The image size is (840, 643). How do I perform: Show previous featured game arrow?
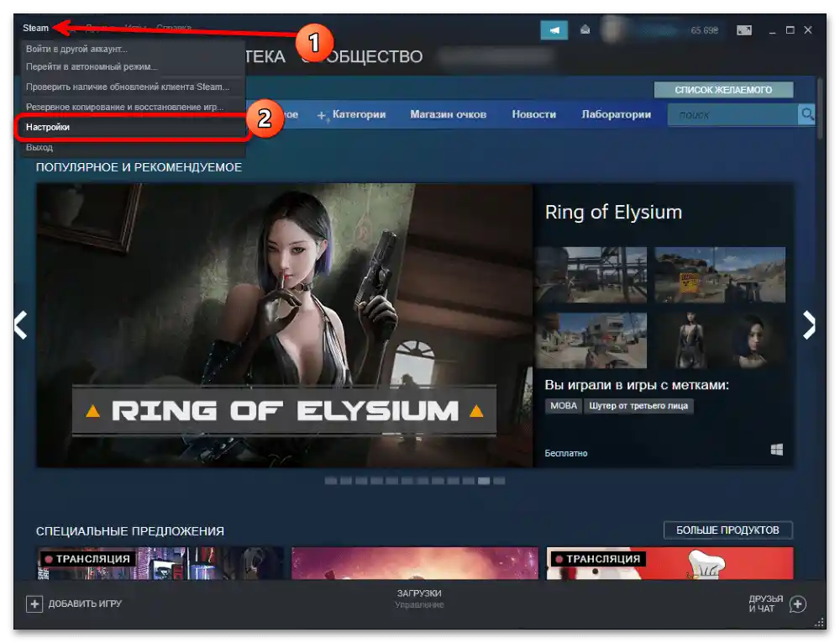point(21,324)
